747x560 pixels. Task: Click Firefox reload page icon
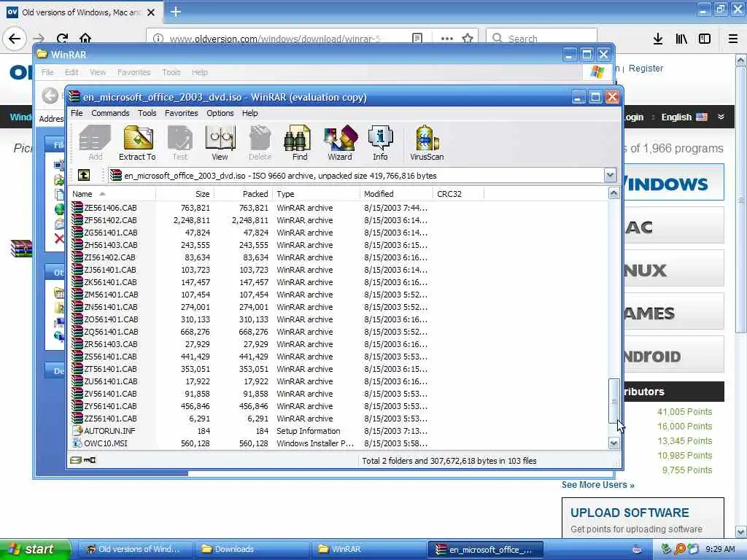click(63, 38)
